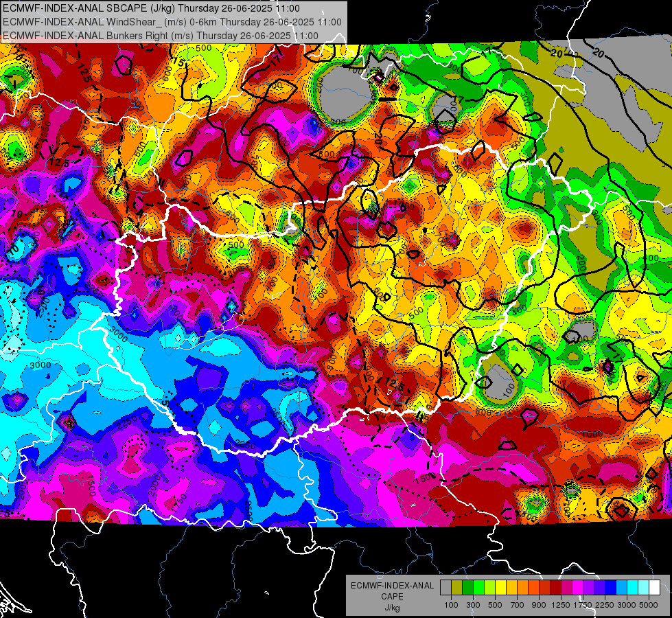Screen dimensions: 672x618
Task: Click the 100 label under legend
Action: coord(451,605)
